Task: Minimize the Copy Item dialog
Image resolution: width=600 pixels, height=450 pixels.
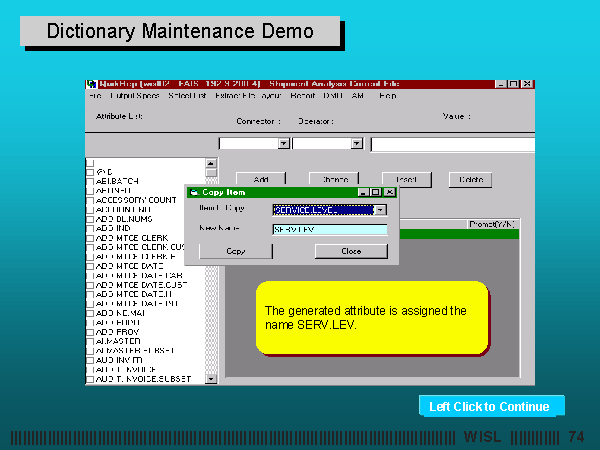Action: pyautogui.click(x=364, y=191)
